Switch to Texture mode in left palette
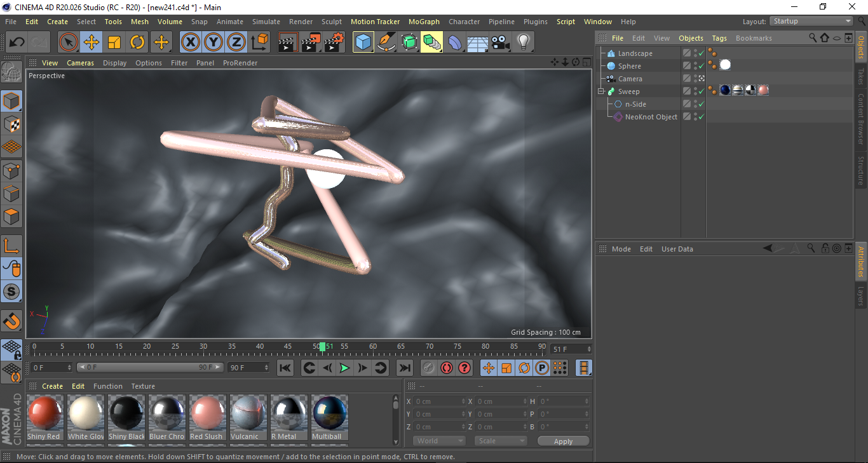This screenshot has height=463, width=868. (x=11, y=124)
